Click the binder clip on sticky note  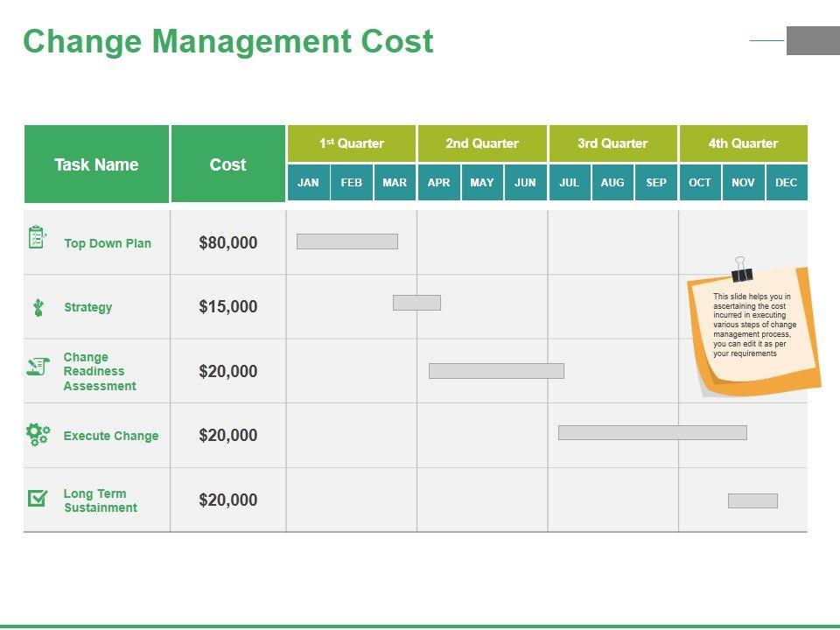click(x=742, y=269)
